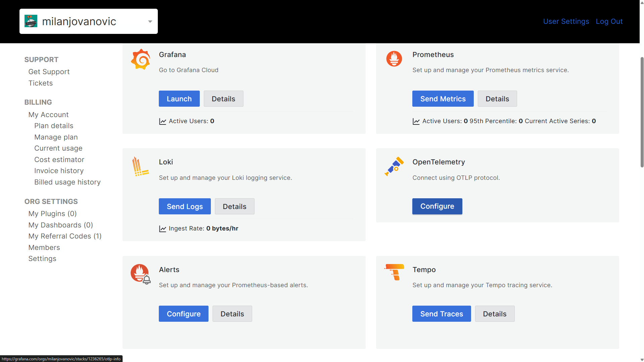
Task: Select Members under Org Settings
Action: pos(44,248)
